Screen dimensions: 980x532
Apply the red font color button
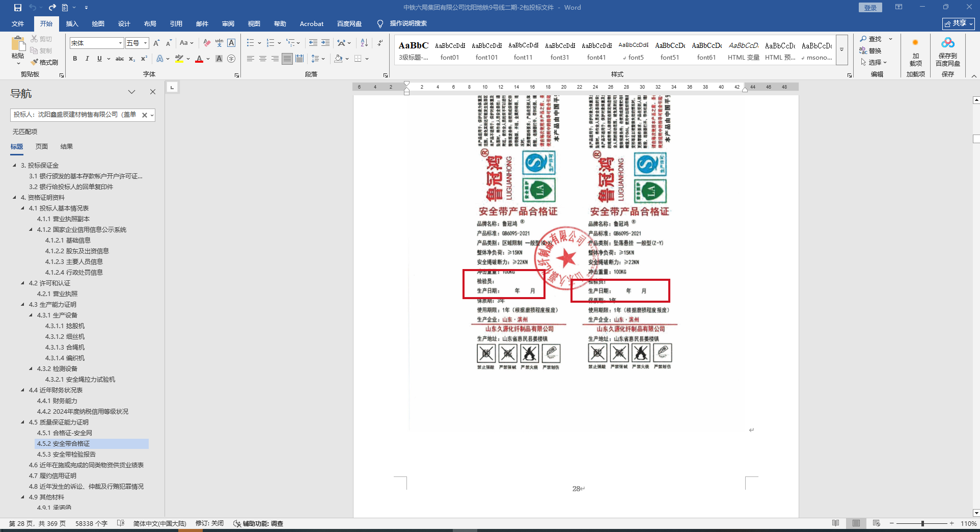pyautogui.click(x=199, y=59)
